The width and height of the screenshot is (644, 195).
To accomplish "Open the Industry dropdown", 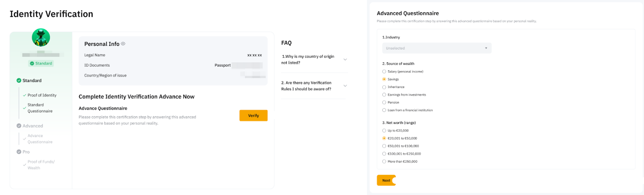I will point(437,48).
